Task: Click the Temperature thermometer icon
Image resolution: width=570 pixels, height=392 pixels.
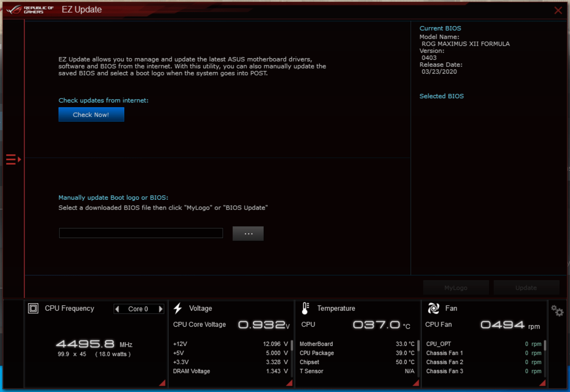Action: (x=305, y=308)
